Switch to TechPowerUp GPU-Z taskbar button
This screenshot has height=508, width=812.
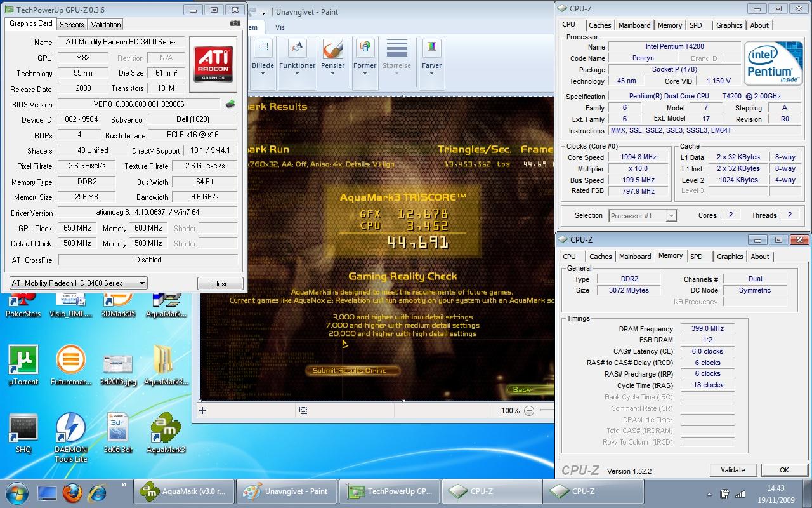[390, 491]
